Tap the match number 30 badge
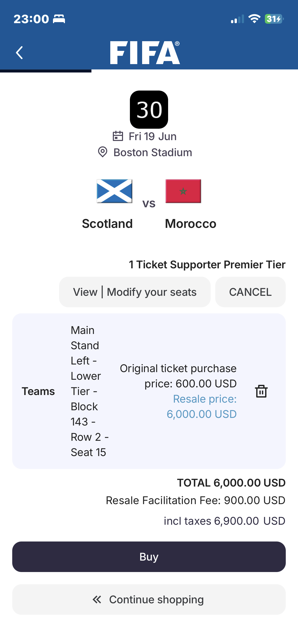The width and height of the screenshot is (298, 644). [x=149, y=110]
